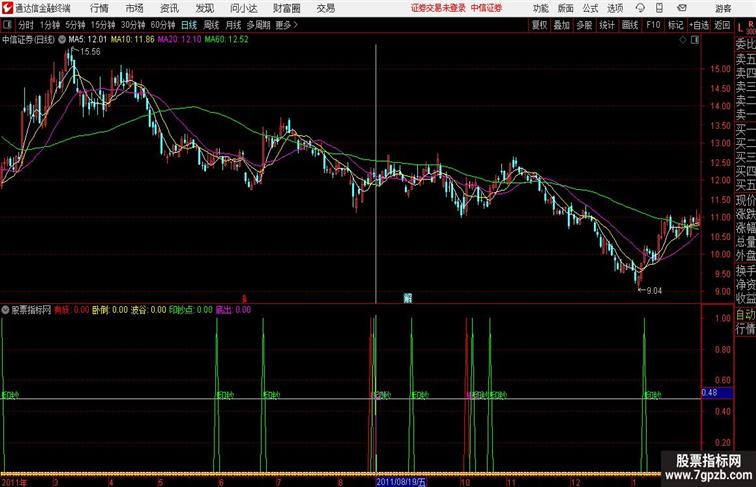Viewport: 756px width, 487px height.
Task: Select the 日线 daily period tab
Action: click(x=189, y=25)
